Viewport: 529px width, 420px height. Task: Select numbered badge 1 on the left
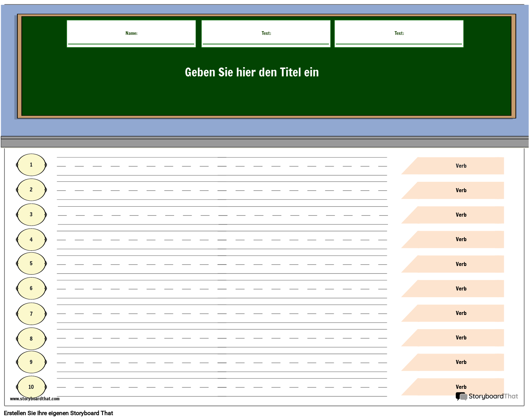coord(31,164)
